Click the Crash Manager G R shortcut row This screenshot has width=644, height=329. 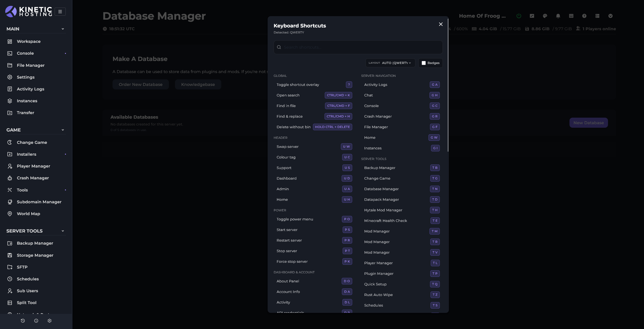(402, 116)
